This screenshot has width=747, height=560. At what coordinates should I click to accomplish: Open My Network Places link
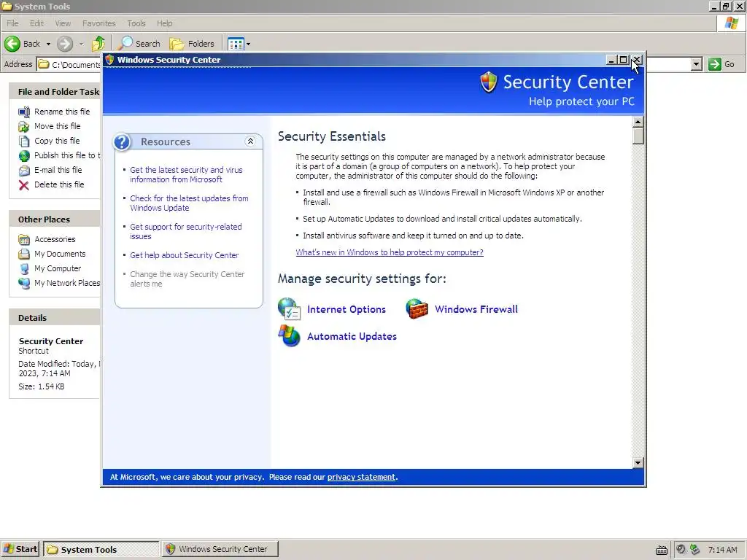(x=66, y=283)
